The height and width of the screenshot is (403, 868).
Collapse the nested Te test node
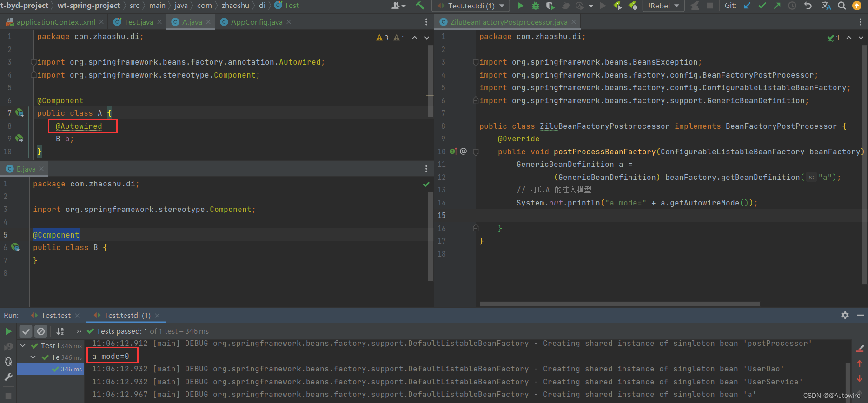click(33, 357)
